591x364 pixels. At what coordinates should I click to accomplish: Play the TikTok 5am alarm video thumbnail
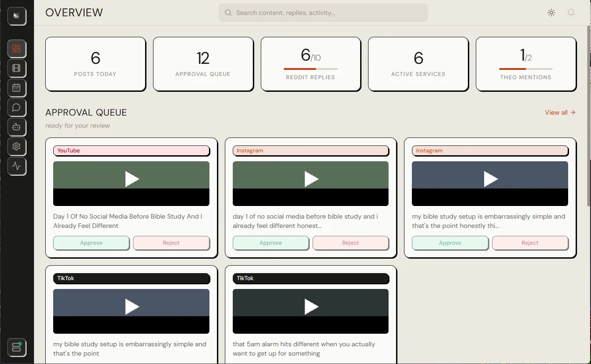(310, 306)
